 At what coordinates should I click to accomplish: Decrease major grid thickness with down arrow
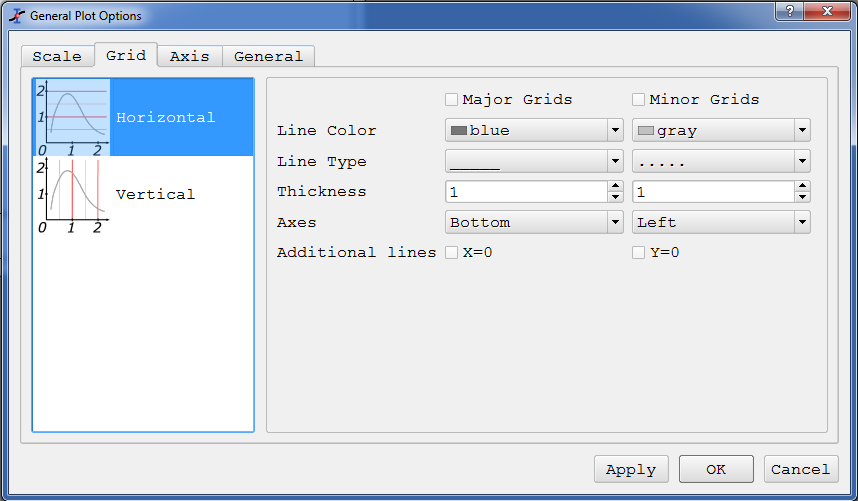(616, 197)
